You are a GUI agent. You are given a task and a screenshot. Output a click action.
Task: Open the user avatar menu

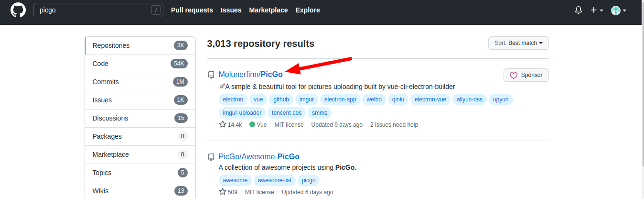pyautogui.click(x=619, y=10)
